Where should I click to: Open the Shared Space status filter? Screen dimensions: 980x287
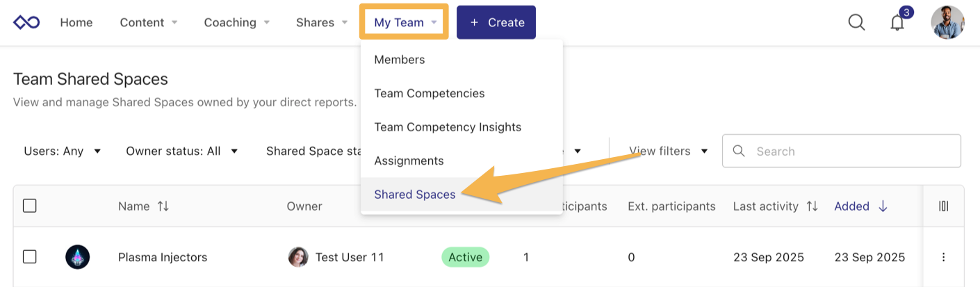click(x=313, y=151)
